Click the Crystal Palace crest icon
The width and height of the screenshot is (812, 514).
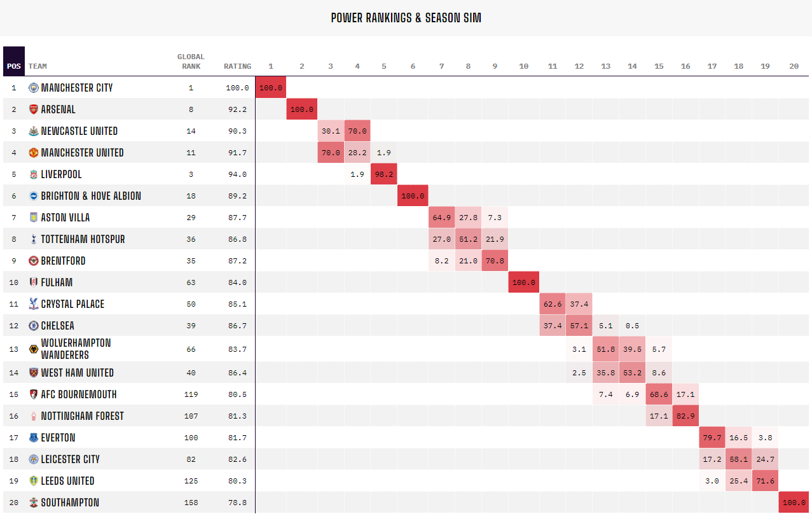34,304
